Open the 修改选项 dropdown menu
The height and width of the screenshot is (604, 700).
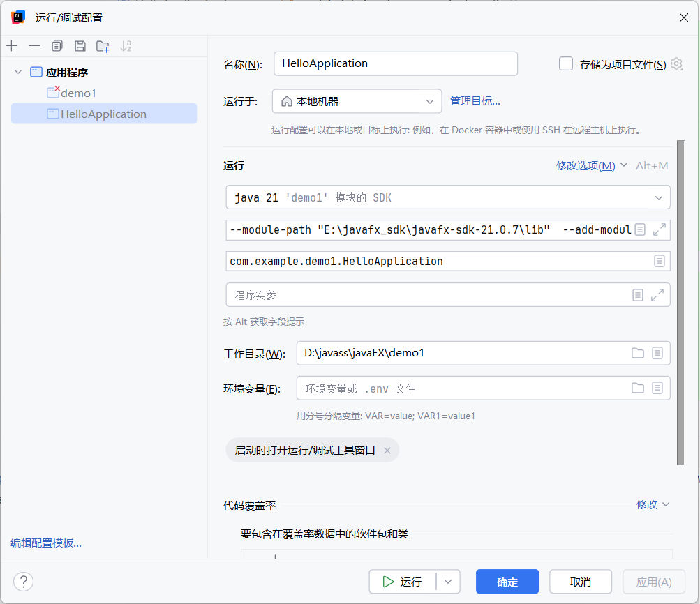592,165
